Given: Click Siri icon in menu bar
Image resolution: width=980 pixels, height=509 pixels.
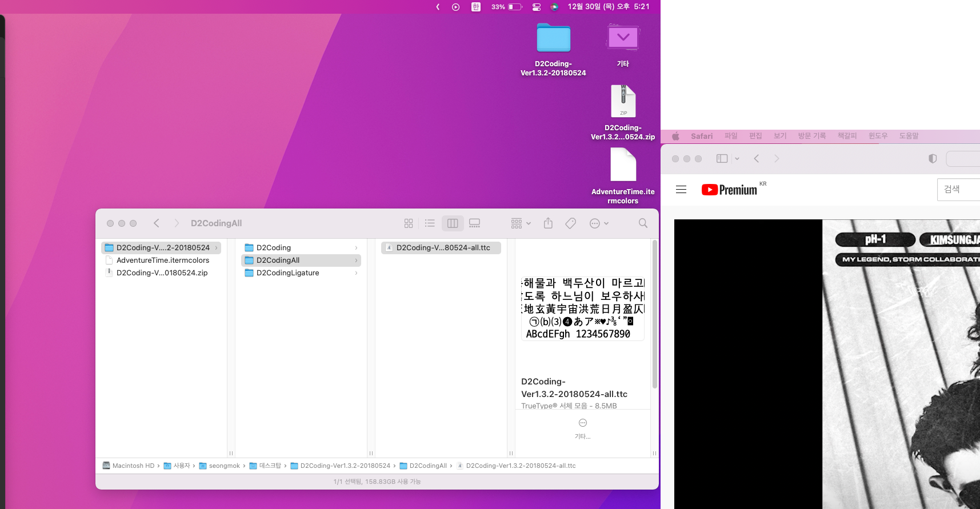Looking at the screenshot, I should click(554, 7).
